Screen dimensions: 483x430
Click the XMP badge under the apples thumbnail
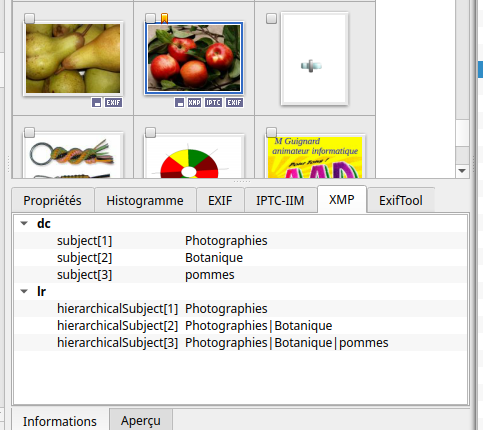pyautogui.click(x=194, y=103)
